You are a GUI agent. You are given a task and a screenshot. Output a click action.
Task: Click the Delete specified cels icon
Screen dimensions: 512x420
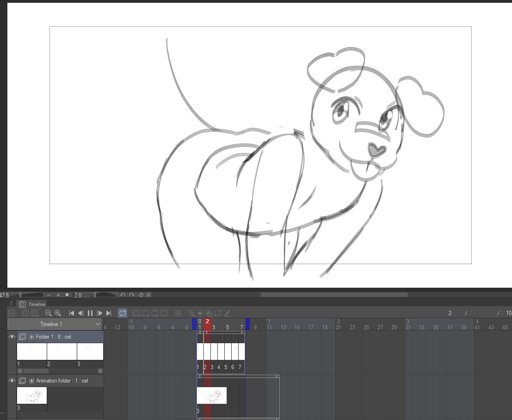(164, 313)
